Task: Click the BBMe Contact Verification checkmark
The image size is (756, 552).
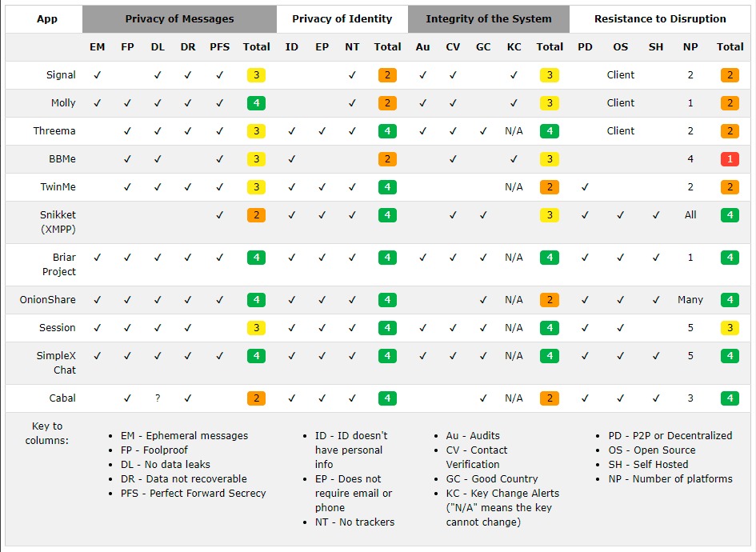Action: coord(453,159)
